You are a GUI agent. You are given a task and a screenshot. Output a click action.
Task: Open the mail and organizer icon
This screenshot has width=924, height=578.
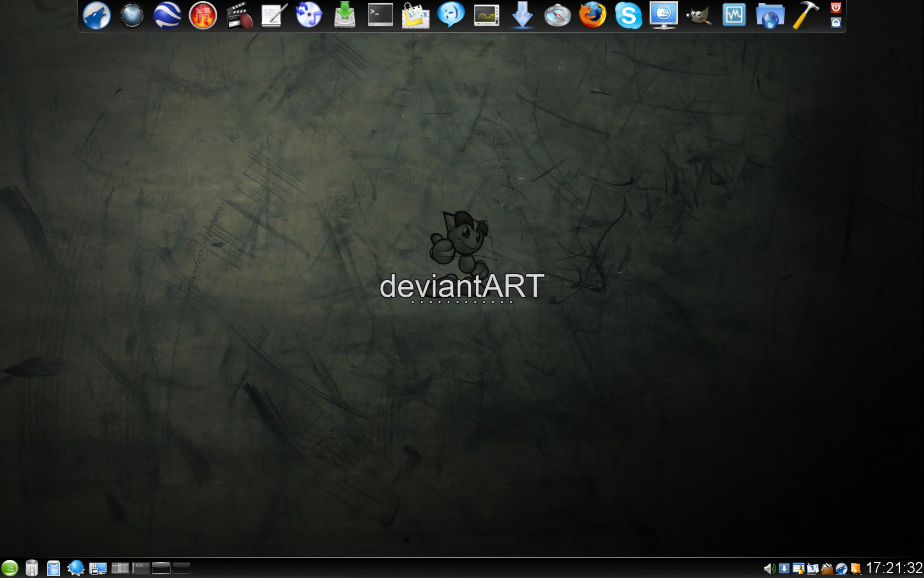click(x=415, y=15)
